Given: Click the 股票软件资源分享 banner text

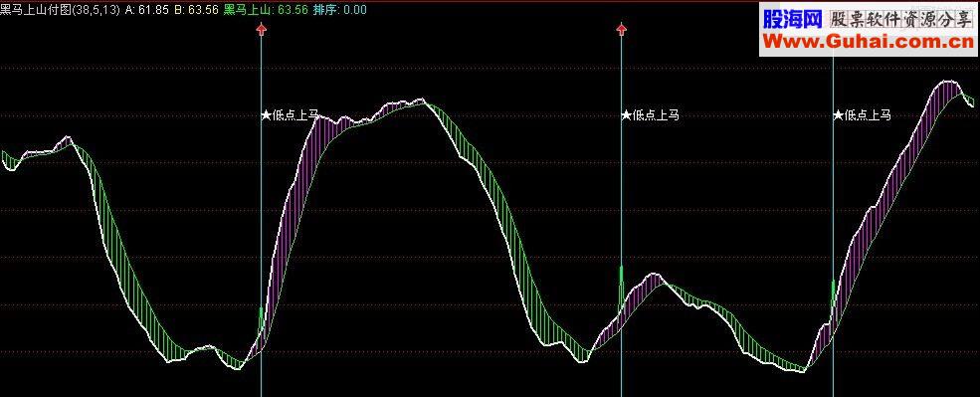Looking at the screenshot, I should pos(900,21).
